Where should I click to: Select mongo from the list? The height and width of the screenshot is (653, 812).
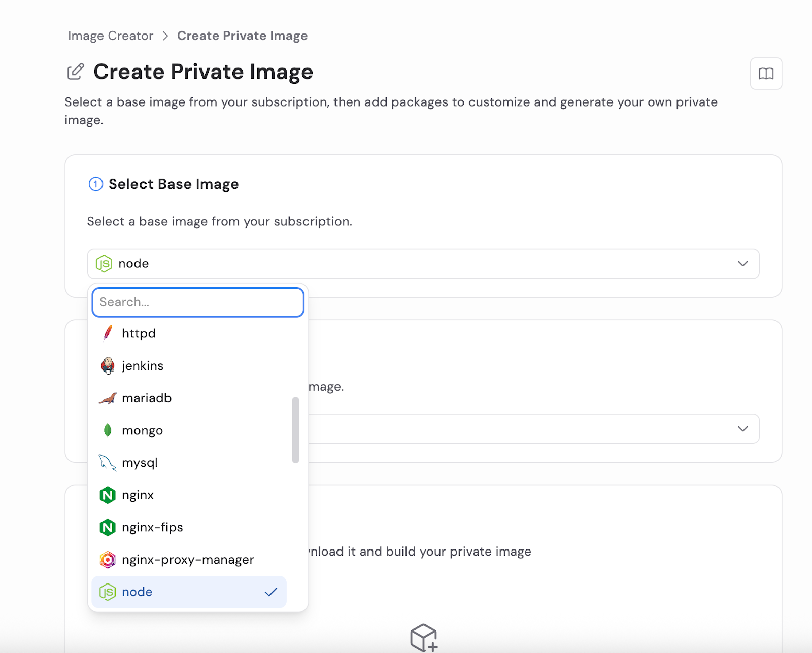click(189, 430)
